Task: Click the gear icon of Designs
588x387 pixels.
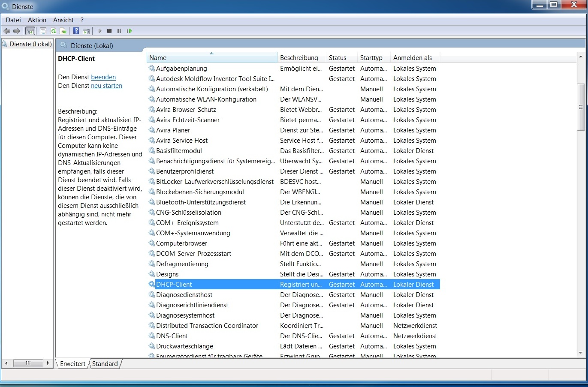Action: pos(152,274)
